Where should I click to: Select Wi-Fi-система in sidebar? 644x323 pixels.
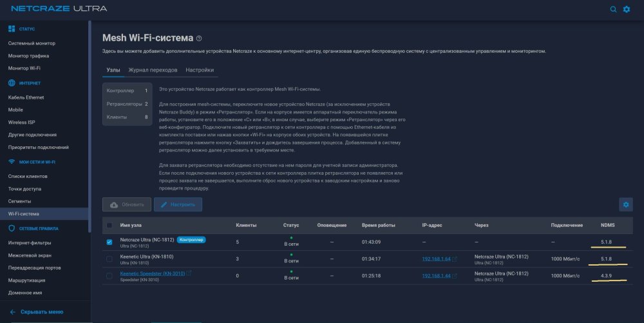pyautogui.click(x=44, y=213)
